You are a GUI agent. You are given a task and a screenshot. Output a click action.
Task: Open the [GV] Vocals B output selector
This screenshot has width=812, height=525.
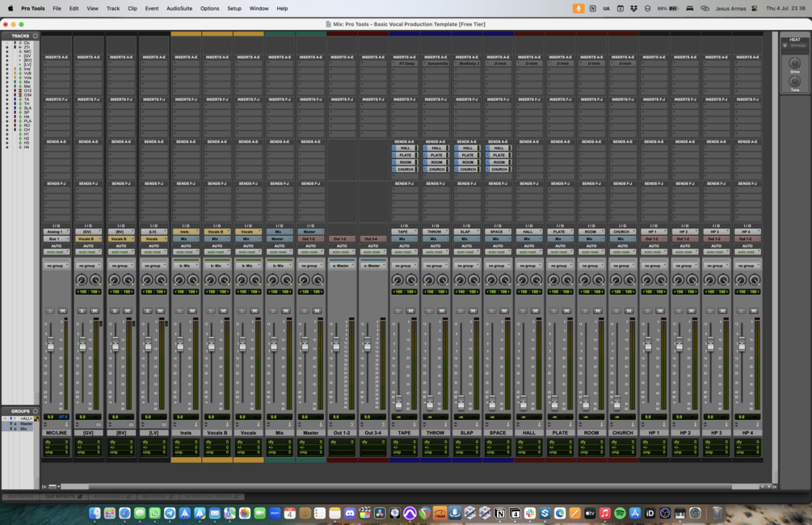(x=88, y=239)
